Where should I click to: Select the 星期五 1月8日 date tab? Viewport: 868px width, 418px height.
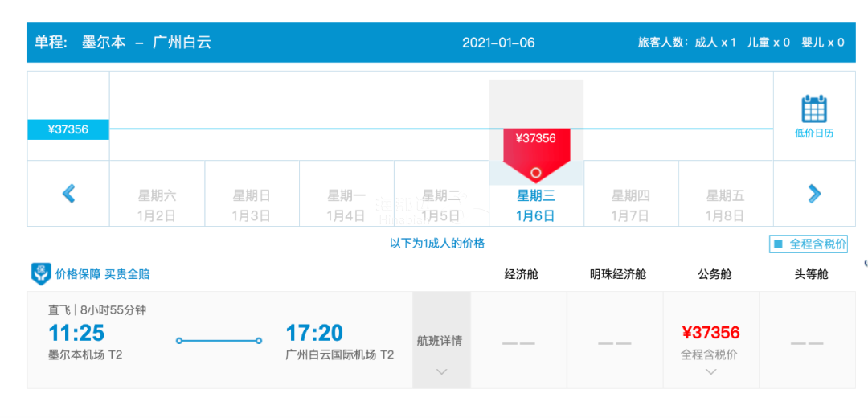coord(726,205)
